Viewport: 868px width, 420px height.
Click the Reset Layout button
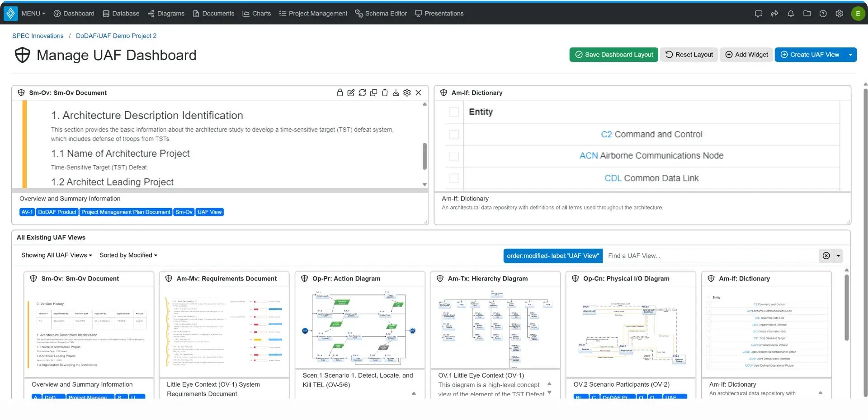click(689, 55)
